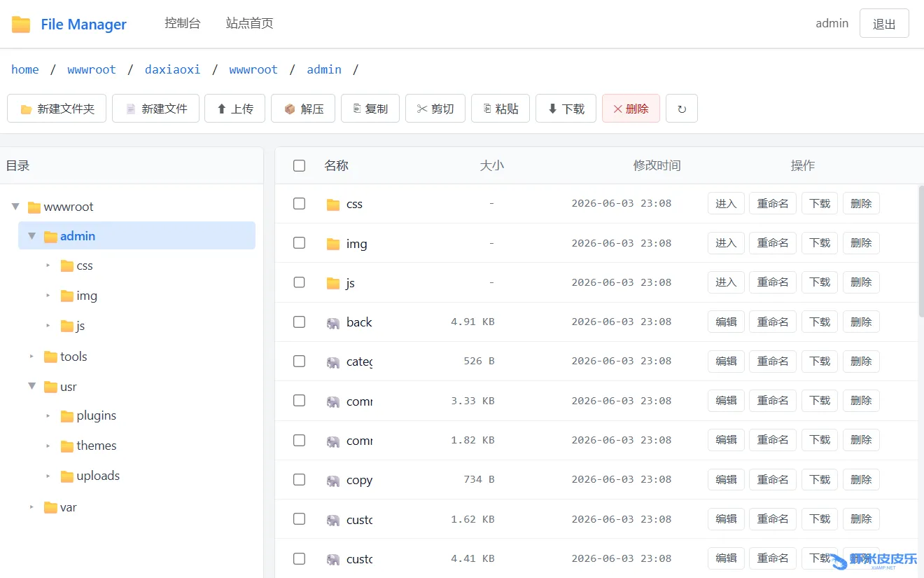This screenshot has width=924, height=578.
Task: Open the 控制台 console nav item
Action: click(183, 23)
